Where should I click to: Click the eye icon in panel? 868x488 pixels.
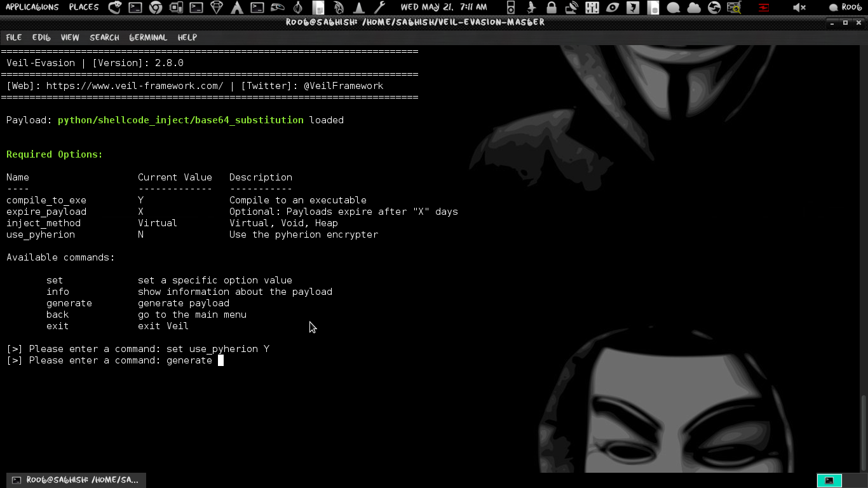point(612,8)
